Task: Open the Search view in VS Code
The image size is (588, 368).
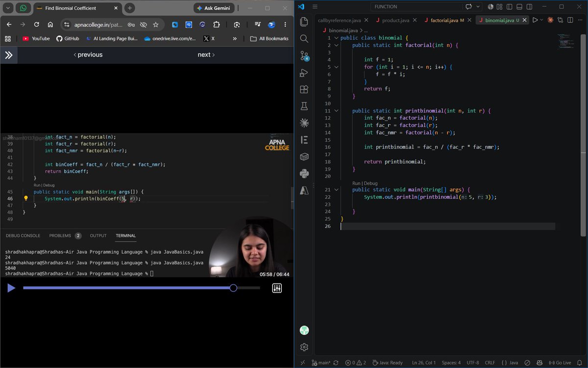Action: coord(304,39)
